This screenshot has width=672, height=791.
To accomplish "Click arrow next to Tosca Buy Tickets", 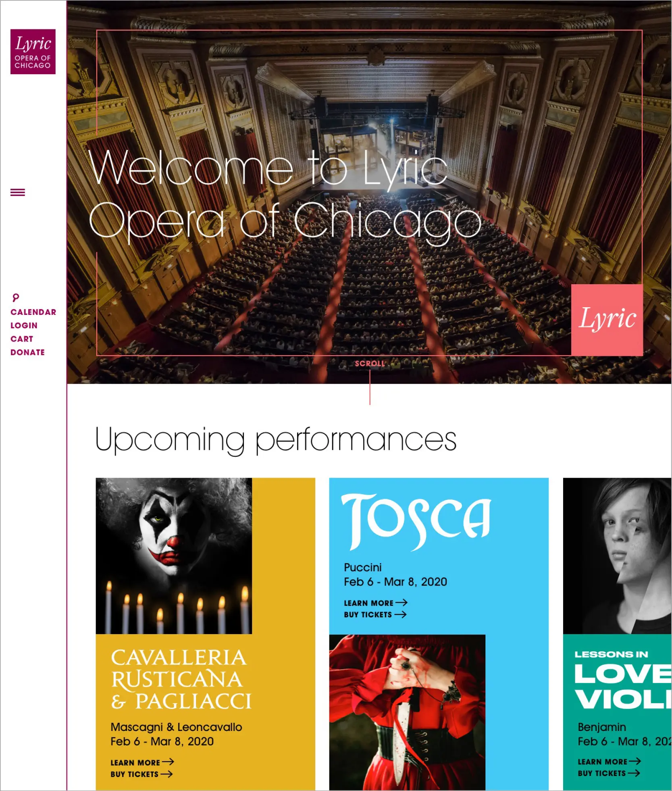I will click(x=400, y=614).
